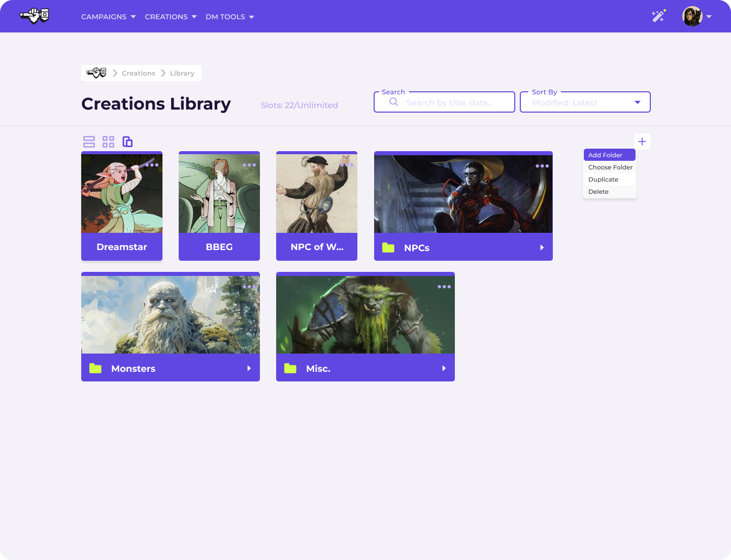
Task: Open three-dot menu on Misc. folder
Action: pyautogui.click(x=444, y=287)
